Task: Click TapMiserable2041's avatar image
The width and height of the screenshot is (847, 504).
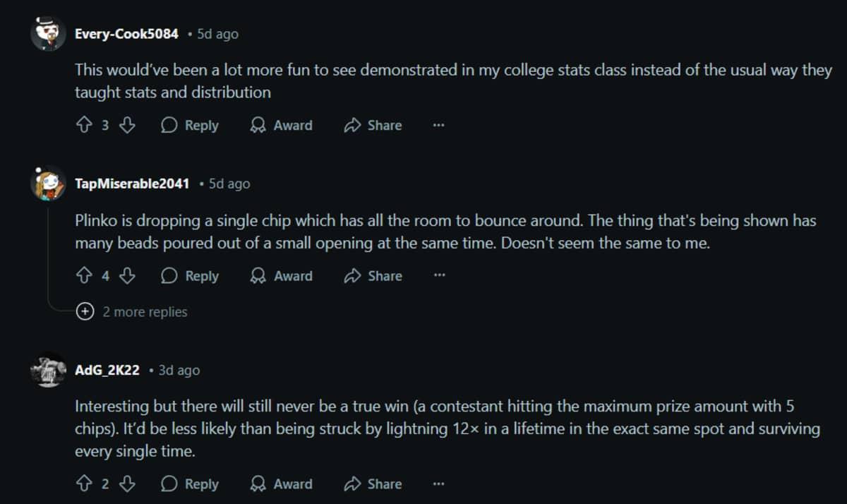Action: tap(48, 184)
